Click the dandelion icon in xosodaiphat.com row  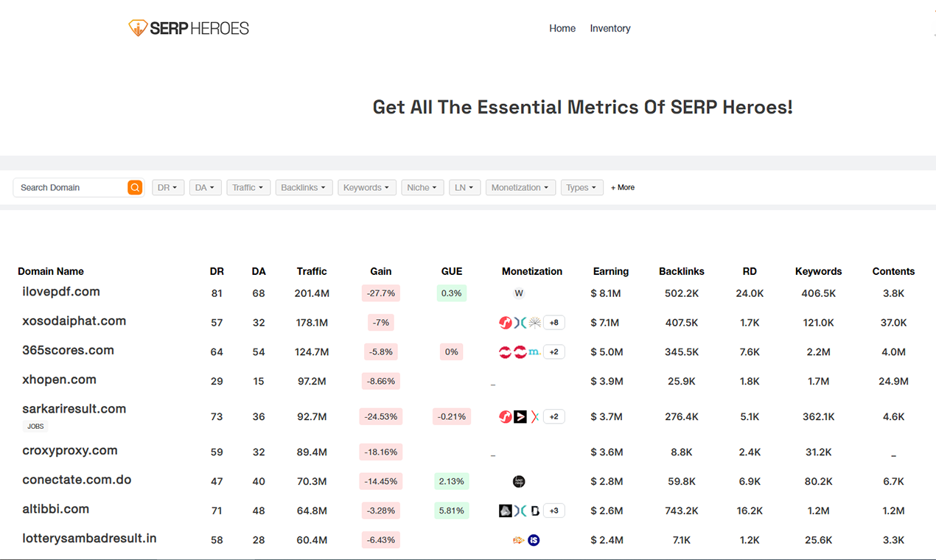point(534,323)
